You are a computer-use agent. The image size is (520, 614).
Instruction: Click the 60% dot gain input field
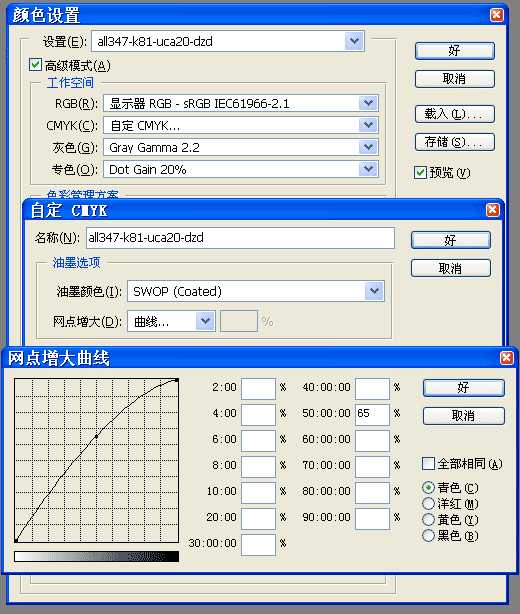(372, 441)
